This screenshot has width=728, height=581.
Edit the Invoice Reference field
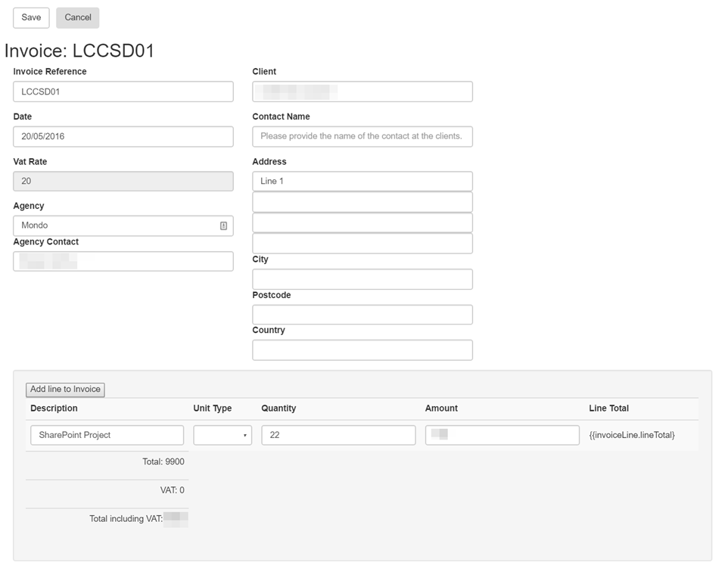(x=123, y=92)
